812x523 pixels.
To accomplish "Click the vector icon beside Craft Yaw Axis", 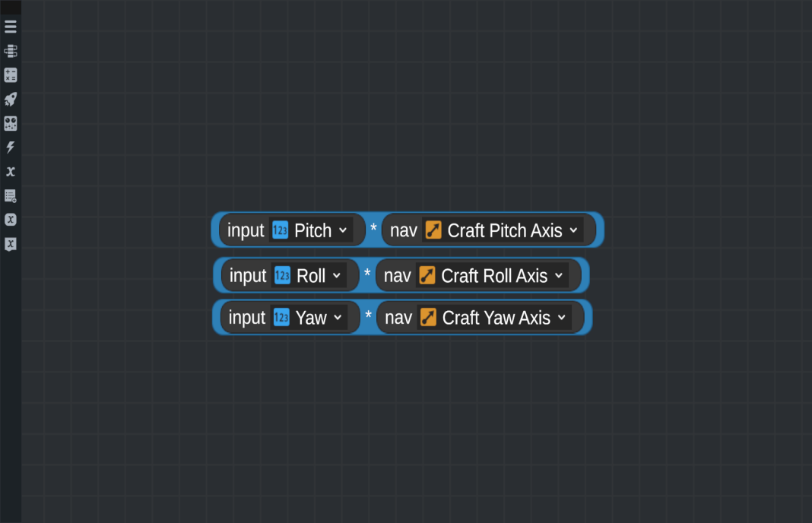I will [x=428, y=318].
